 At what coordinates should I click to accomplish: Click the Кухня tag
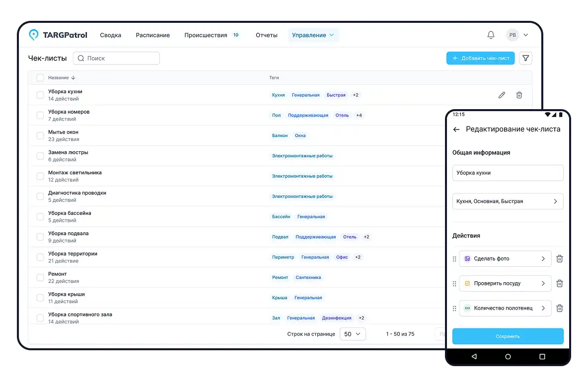coord(278,95)
